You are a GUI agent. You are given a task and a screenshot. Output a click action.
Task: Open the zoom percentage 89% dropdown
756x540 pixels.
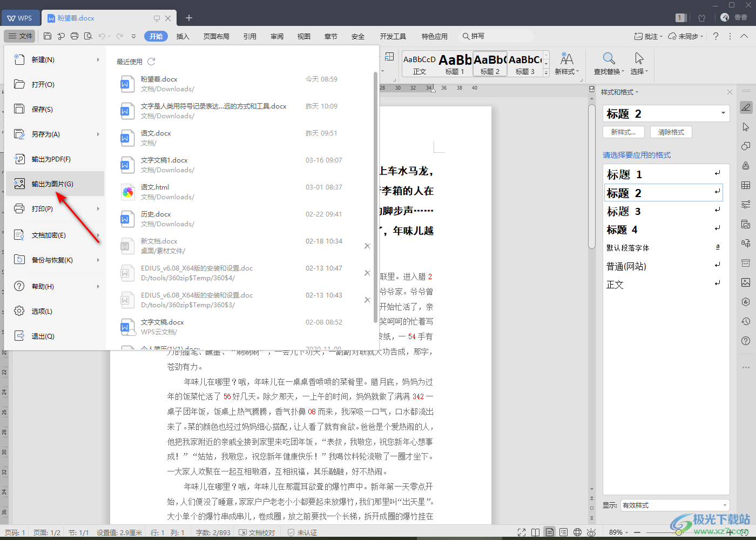click(619, 532)
